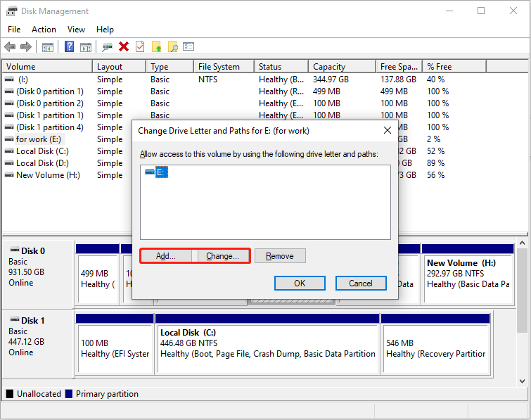Click the Disk 1 447.12 GB label area
531x420 pixels.
[38, 344]
